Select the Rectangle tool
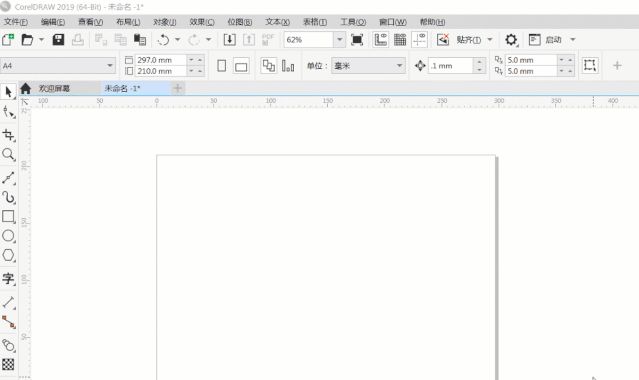639x380 pixels. point(8,217)
